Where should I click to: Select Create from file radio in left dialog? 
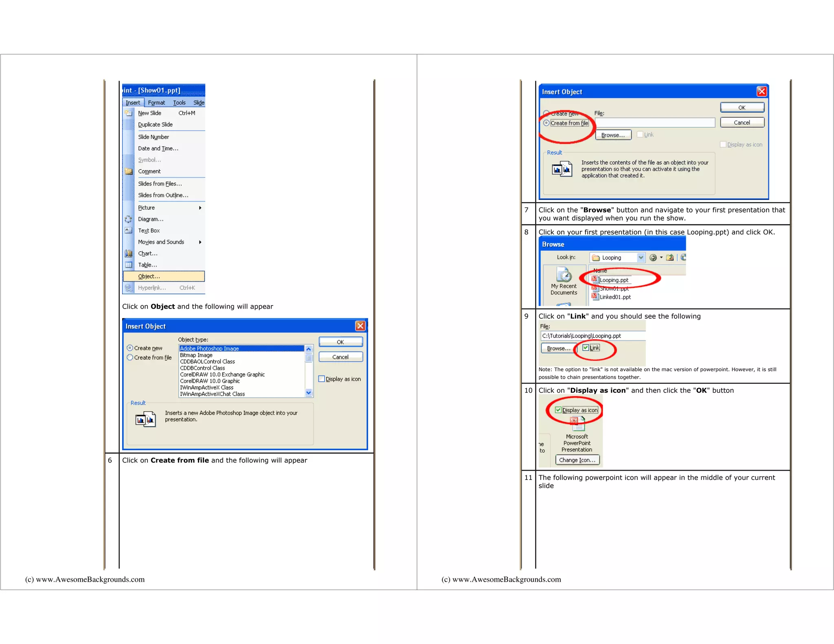130,357
